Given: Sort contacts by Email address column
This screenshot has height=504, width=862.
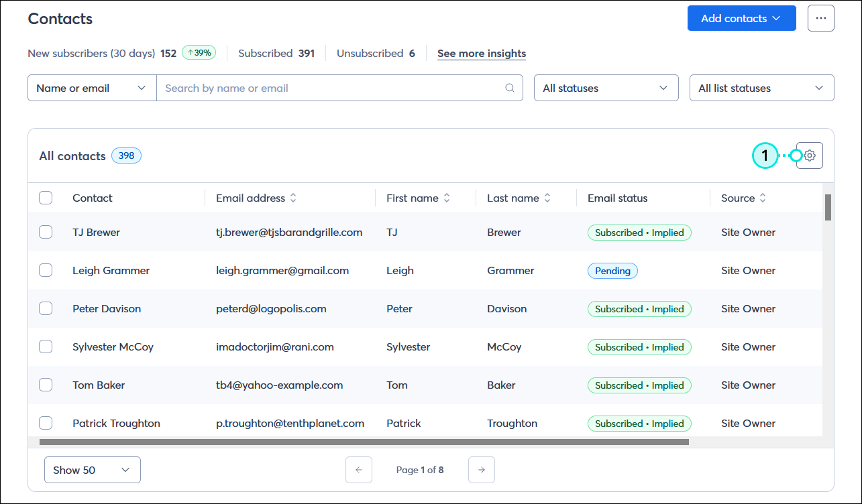Looking at the screenshot, I should tap(293, 198).
